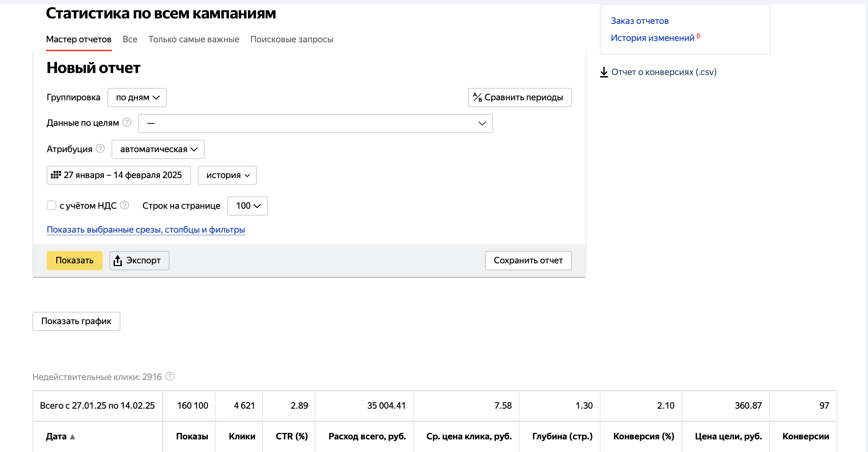868x452 pixels.
Task: Open the автоматическая attribution dropdown
Action: [x=158, y=149]
